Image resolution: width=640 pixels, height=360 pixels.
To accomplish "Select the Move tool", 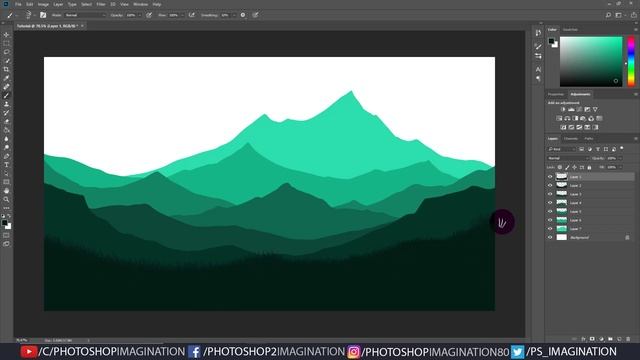I will click(6, 35).
